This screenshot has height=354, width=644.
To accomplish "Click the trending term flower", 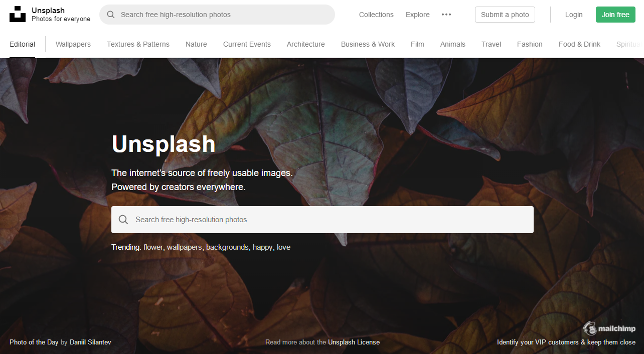I will click(153, 247).
